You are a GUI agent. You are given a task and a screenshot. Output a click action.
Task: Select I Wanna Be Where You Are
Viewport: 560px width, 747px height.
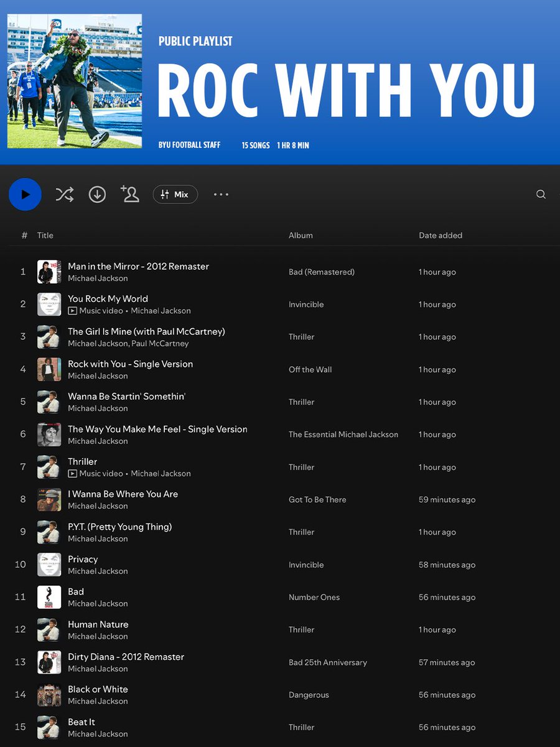123,494
